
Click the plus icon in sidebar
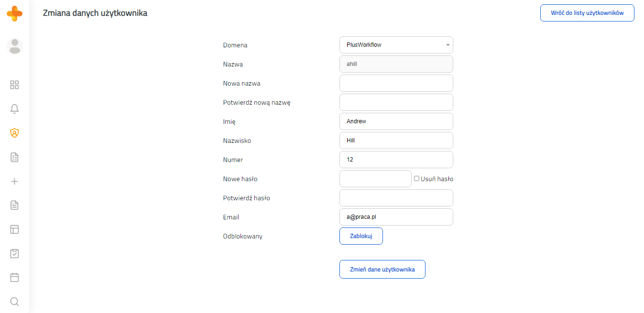pos(14,182)
